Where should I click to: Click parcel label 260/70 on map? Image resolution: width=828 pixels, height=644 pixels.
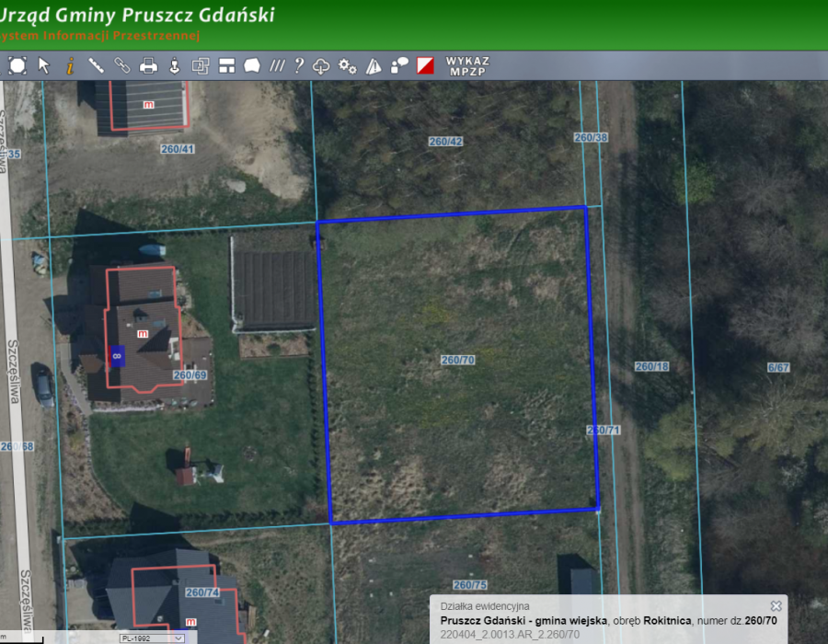457,360
